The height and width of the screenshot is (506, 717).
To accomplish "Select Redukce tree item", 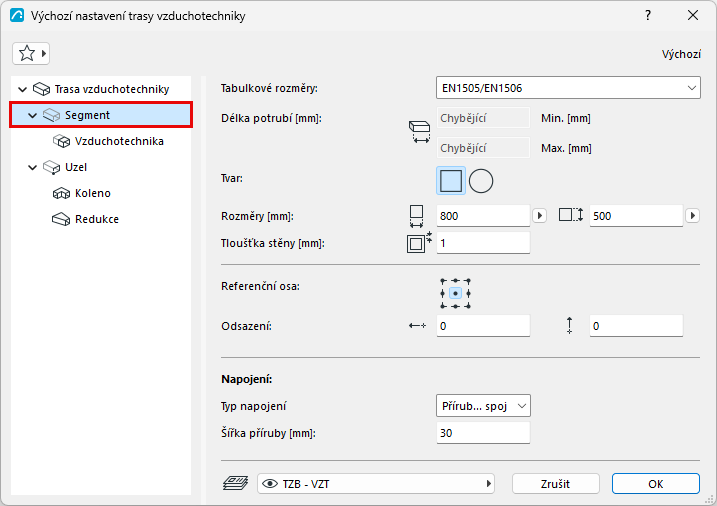I will 97,219.
